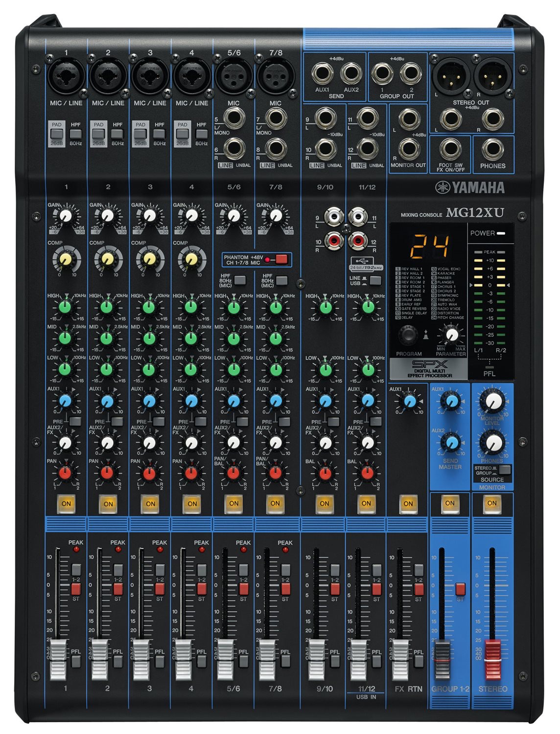Image resolution: width=560 pixels, height=734 pixels.
Task: Click the SPX PROGRAM selector knob
Action: tap(407, 335)
